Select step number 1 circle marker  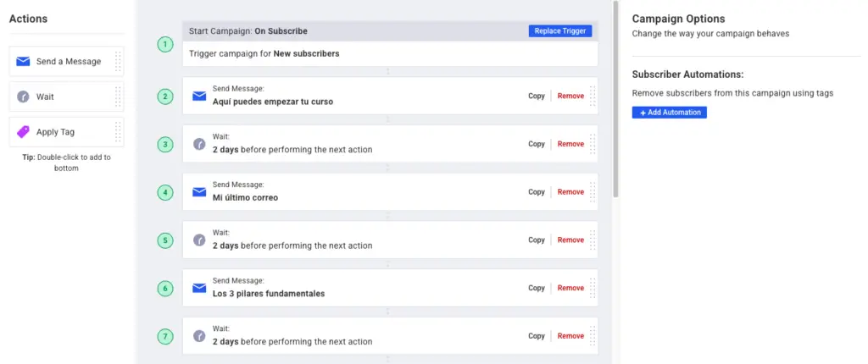click(165, 44)
